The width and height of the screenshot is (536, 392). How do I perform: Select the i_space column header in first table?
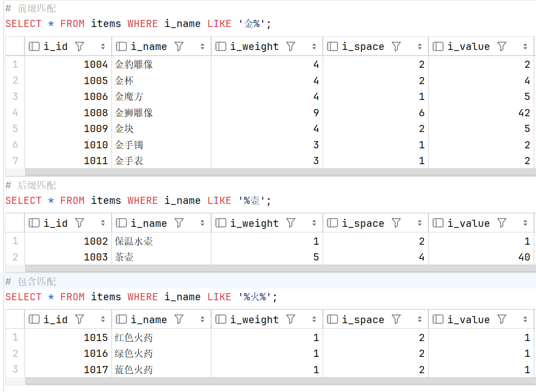[363, 46]
